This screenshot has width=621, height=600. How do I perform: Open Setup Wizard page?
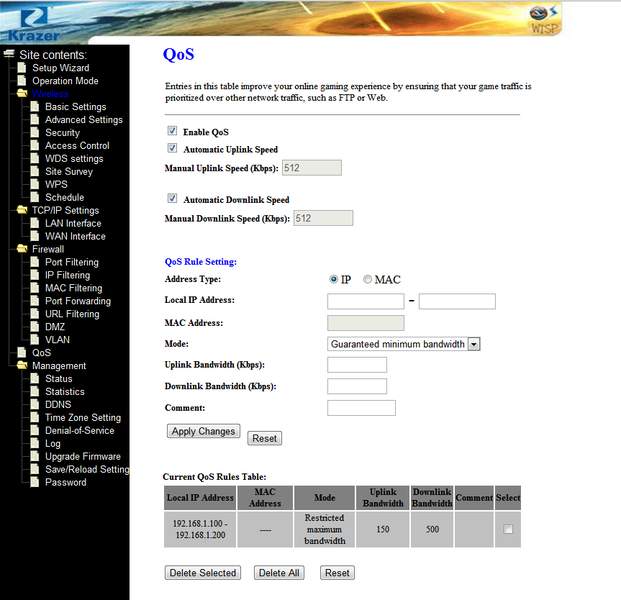(x=61, y=68)
